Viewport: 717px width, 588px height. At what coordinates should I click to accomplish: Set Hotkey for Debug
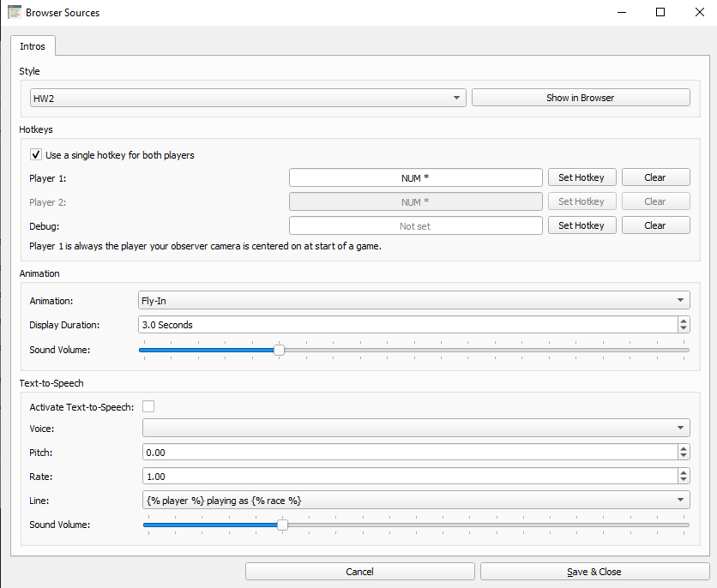tap(581, 225)
